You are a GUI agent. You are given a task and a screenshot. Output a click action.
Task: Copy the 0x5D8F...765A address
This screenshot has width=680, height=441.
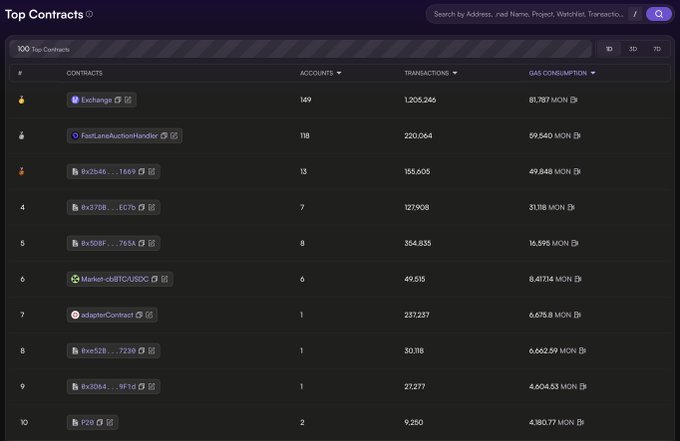pyautogui.click(x=141, y=243)
